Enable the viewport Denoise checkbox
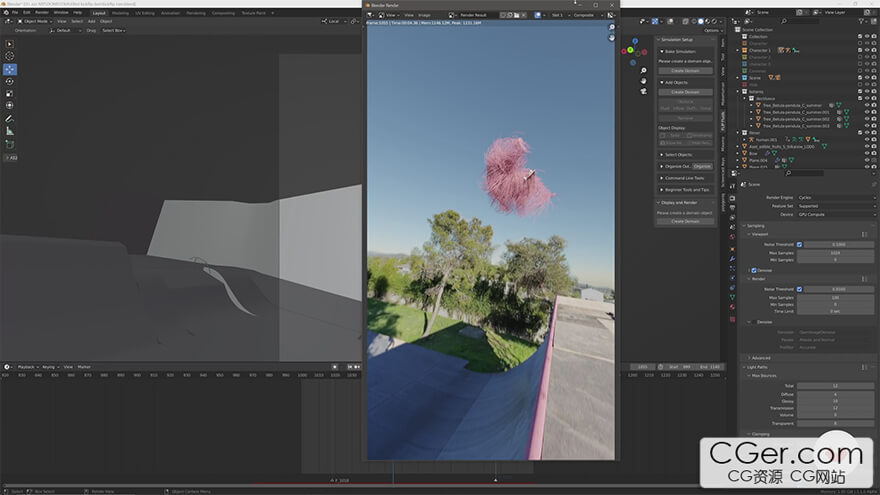This screenshot has width=880, height=495. coord(753,270)
